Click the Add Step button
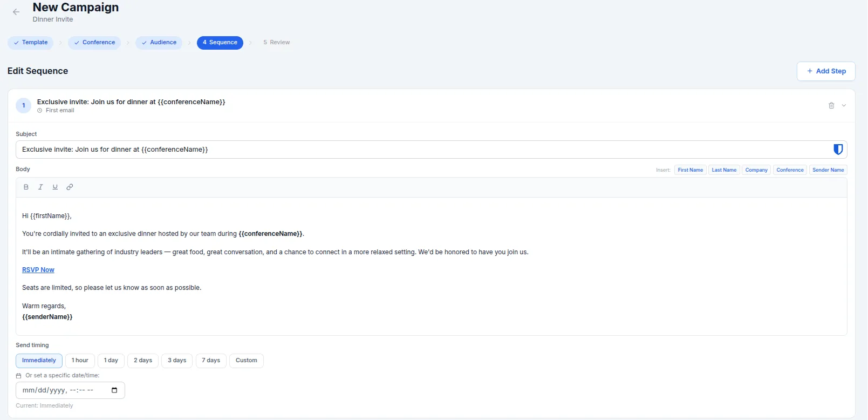Image resolution: width=868 pixels, height=420 pixels. 825,71
